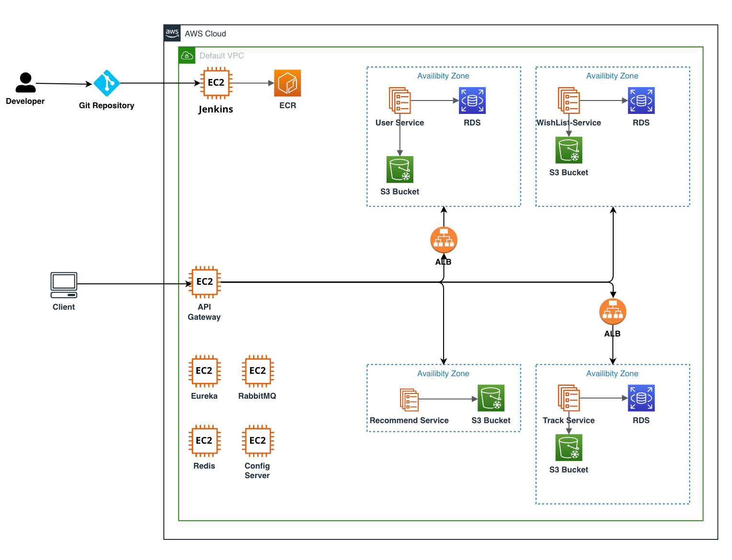732x560 pixels.
Task: Click the RDS icon beside User Service
Action: pos(472,101)
